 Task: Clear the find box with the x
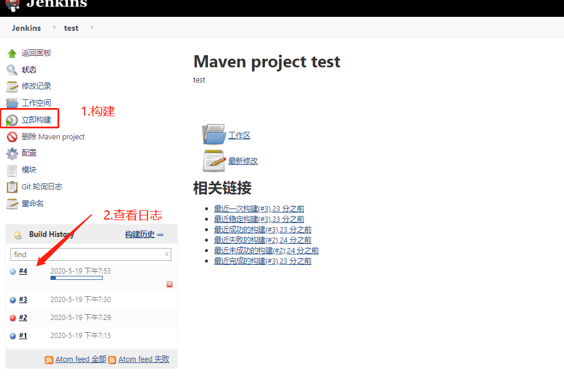pos(167,254)
